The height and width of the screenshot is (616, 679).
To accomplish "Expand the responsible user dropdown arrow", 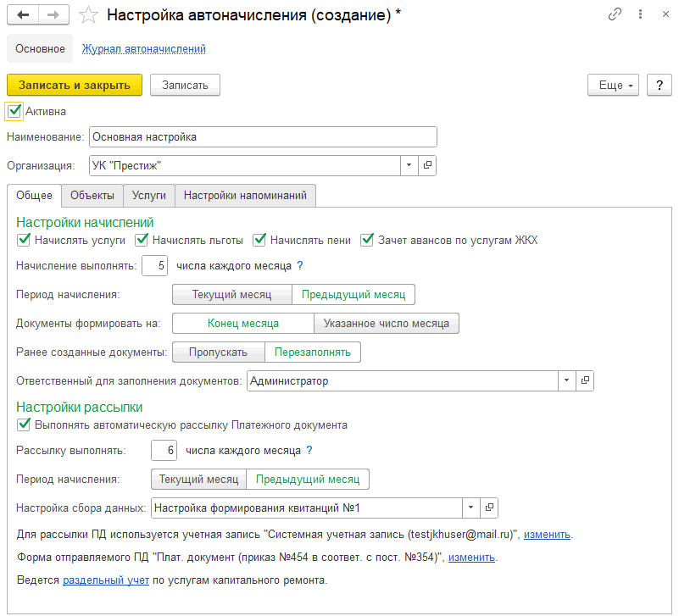I will point(567,380).
